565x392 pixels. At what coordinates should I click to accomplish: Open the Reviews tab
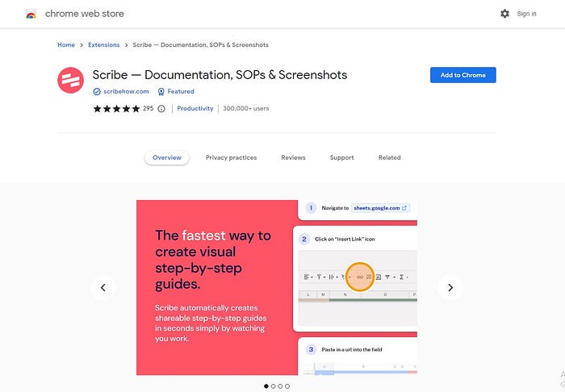pyautogui.click(x=293, y=157)
